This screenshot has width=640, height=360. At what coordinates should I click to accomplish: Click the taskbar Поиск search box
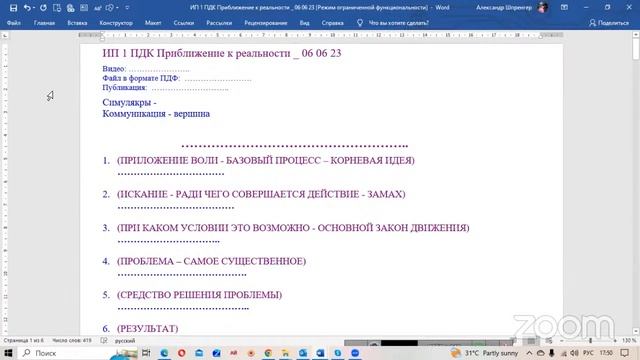[78, 353]
